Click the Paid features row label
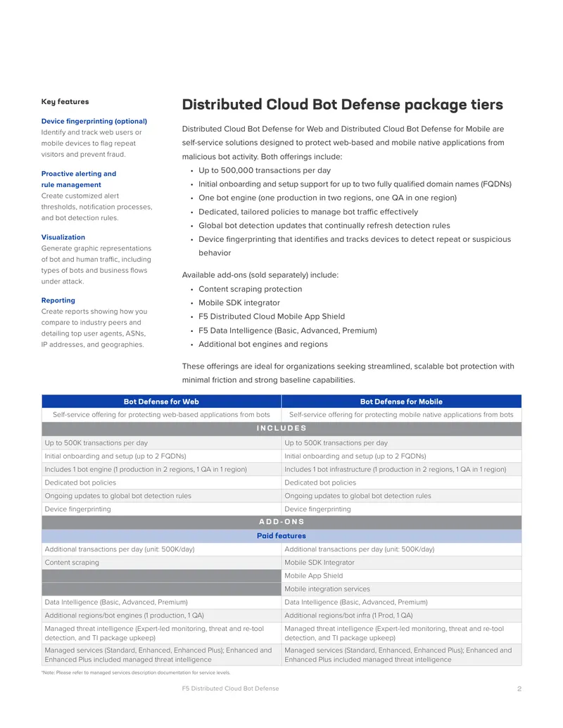This screenshot has height=728, width=563. pos(281,536)
